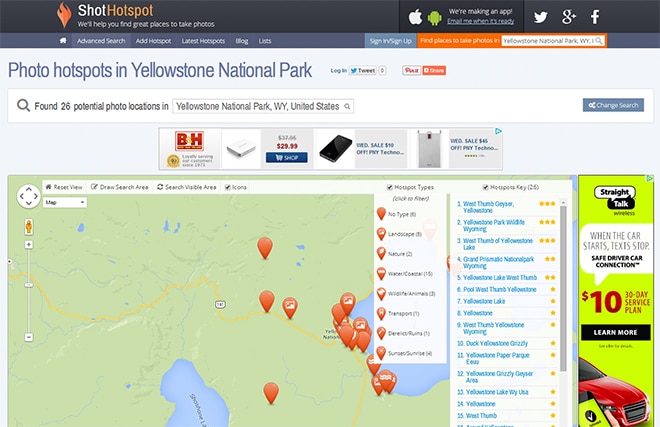
Task: Click the Apple app icon
Action: click(x=415, y=17)
